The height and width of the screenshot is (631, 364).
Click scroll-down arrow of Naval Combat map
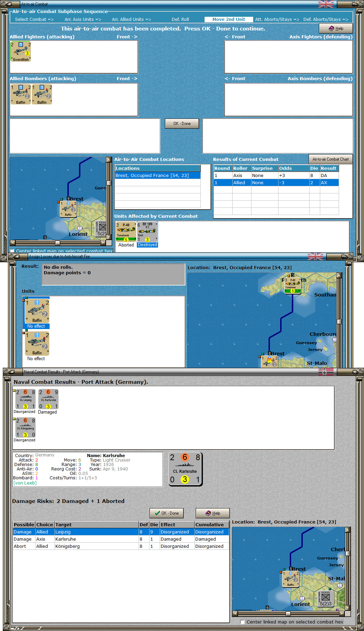[348, 608]
